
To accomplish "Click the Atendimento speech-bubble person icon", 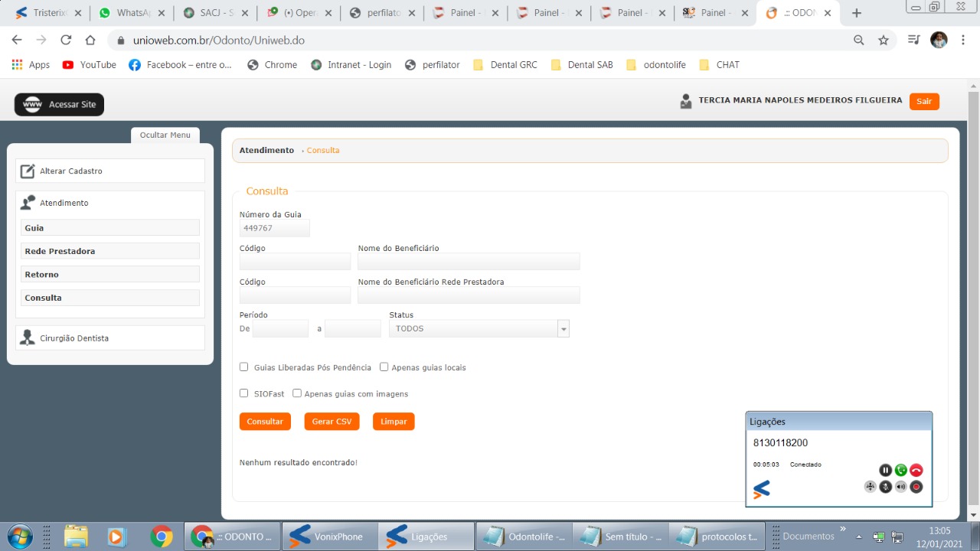I will pos(28,203).
